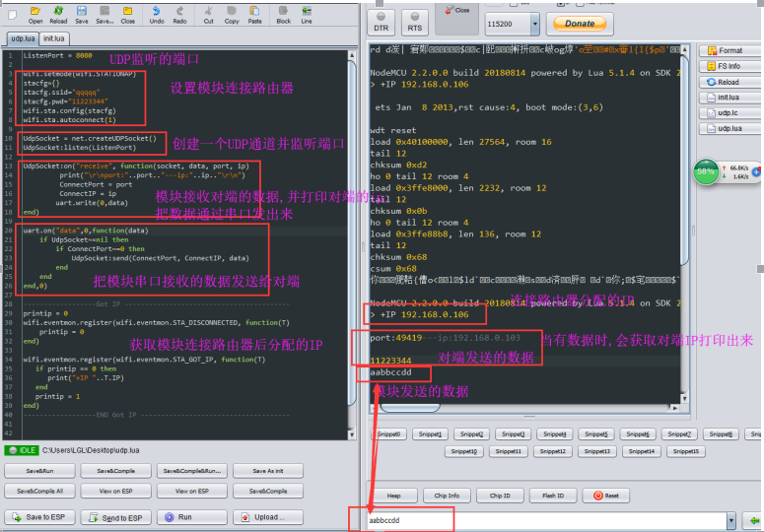
Task: Click the Snippet6 button
Action: (638, 433)
